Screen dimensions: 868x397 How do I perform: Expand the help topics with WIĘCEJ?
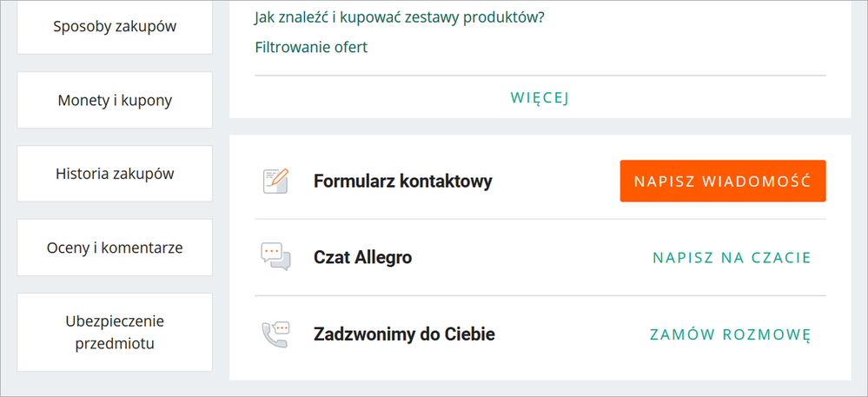pyautogui.click(x=539, y=97)
